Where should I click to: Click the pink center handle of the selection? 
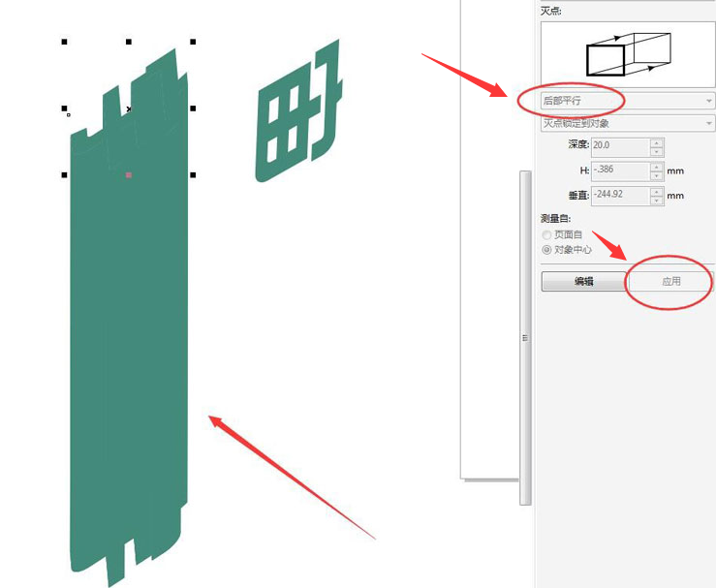[129, 174]
